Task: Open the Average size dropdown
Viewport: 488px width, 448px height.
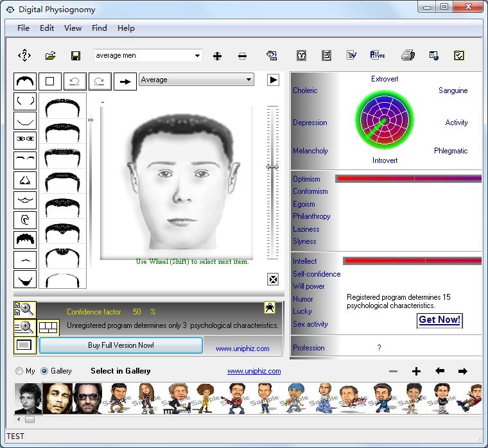Action: [248, 80]
